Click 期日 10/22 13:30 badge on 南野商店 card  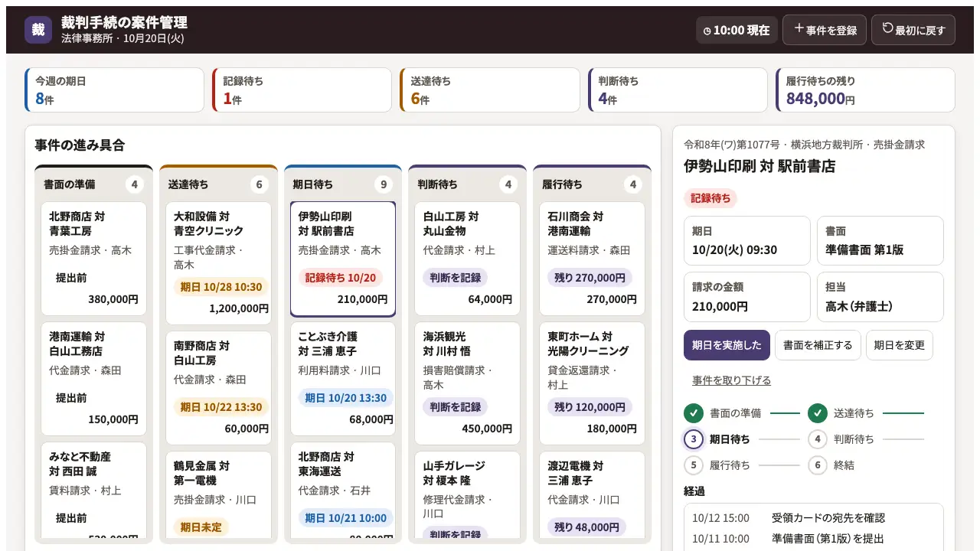(221, 407)
